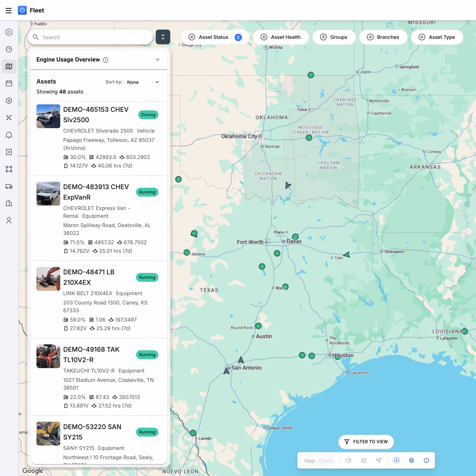Screen dimensions: 476x476
Task: Select the DEMO-49168 TAK TL10V2-R asset title
Action: click(91, 355)
